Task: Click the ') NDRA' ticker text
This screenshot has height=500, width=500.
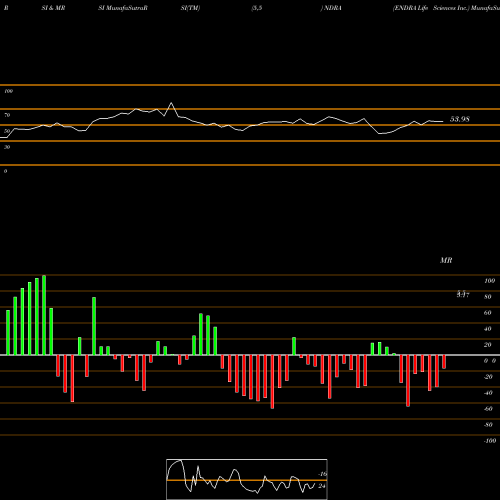Action: [x=331, y=8]
